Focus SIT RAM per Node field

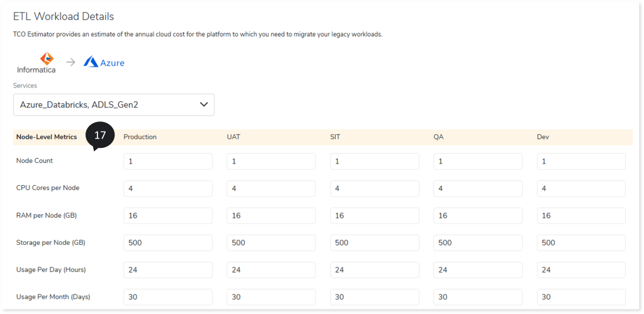[374, 216]
